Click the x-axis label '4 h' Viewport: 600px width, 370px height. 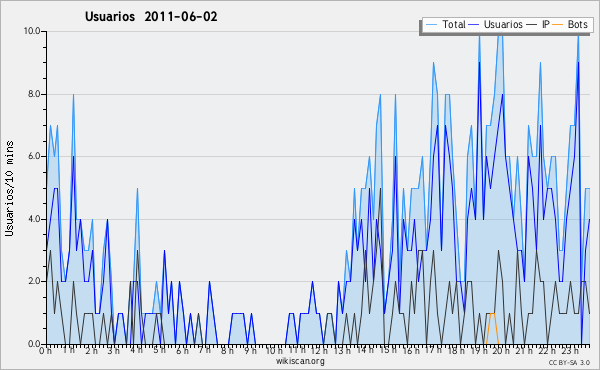tap(137, 350)
